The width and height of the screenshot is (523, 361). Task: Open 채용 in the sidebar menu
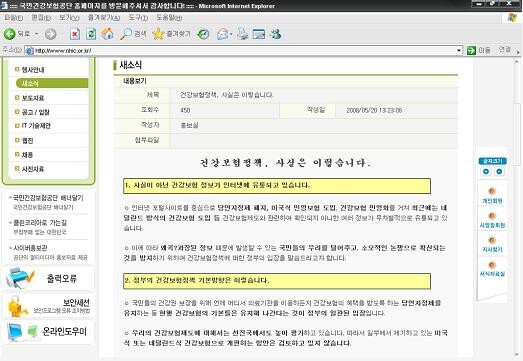27,155
